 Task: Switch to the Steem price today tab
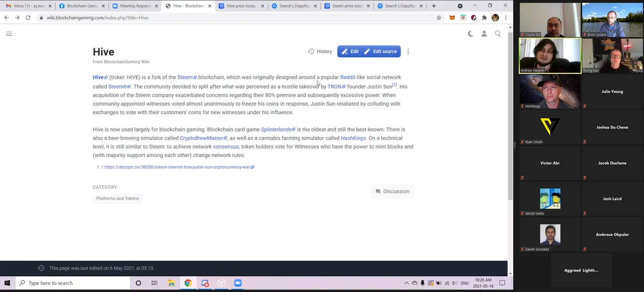[347, 6]
